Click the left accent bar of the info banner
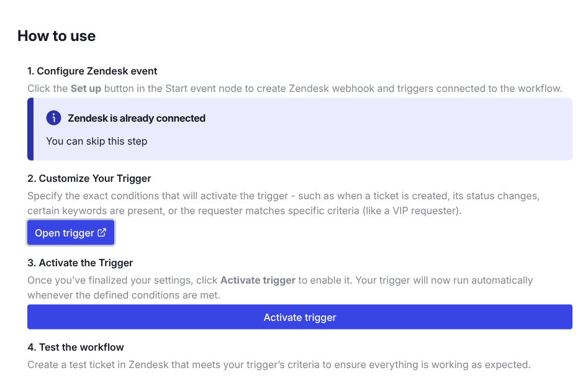 click(29, 129)
